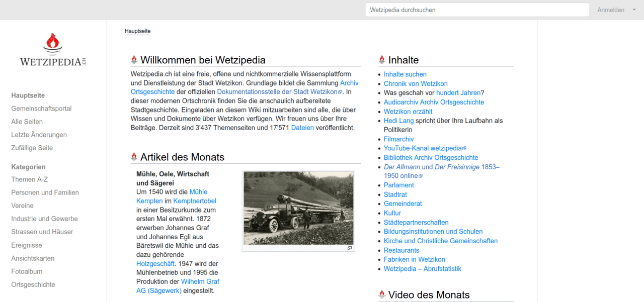The height and width of the screenshot is (302, 644).
Task: Open Stadtrat link
Action: [x=395, y=194]
